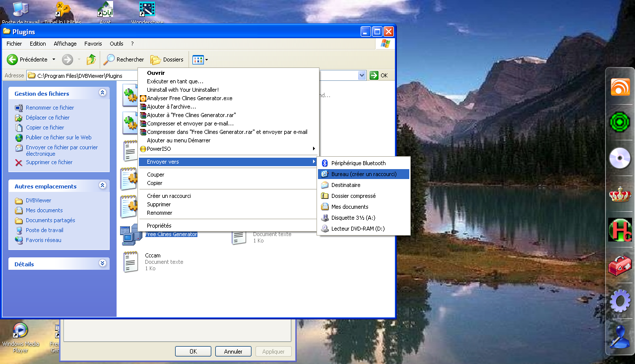Image resolution: width=635 pixels, height=364 pixels.
Task: Click the green Précédente back arrow
Action: 12,60
